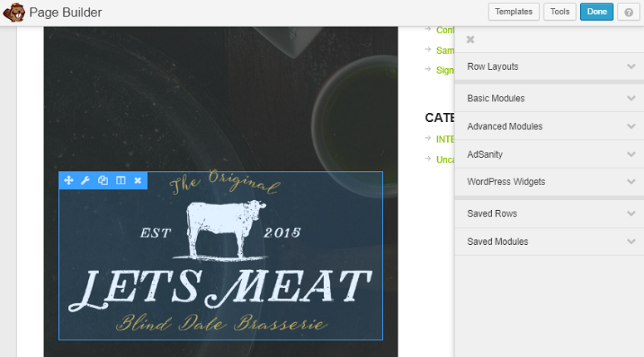Remove the module with the overlay X icon
This screenshot has height=357, width=644.
coord(138,180)
